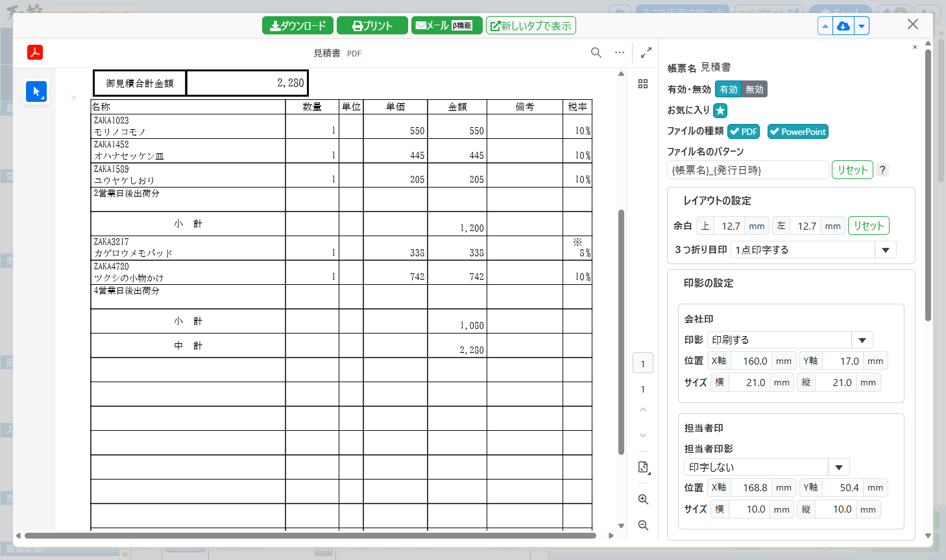Image resolution: width=946 pixels, height=560 pixels.
Task: Toggle the PDF file type checkbox
Action: 743,132
